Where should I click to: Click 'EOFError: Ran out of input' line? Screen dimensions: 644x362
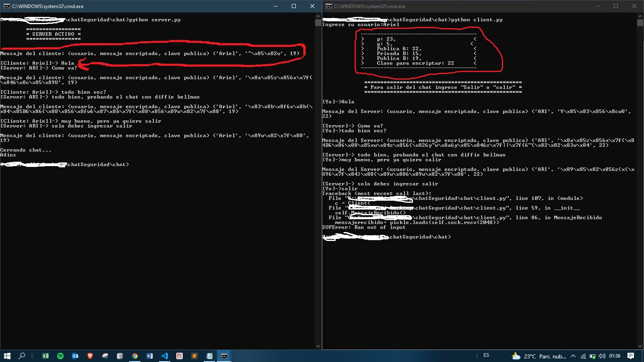pos(364,227)
